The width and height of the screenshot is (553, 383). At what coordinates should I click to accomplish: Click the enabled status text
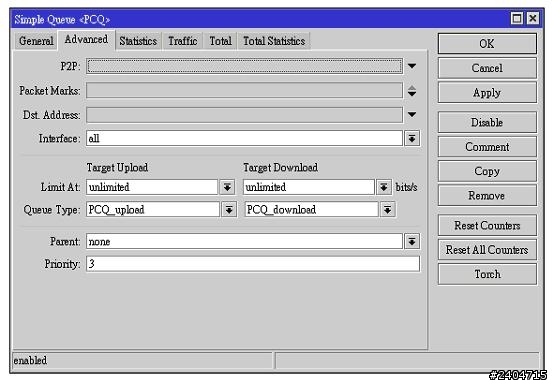(30, 360)
